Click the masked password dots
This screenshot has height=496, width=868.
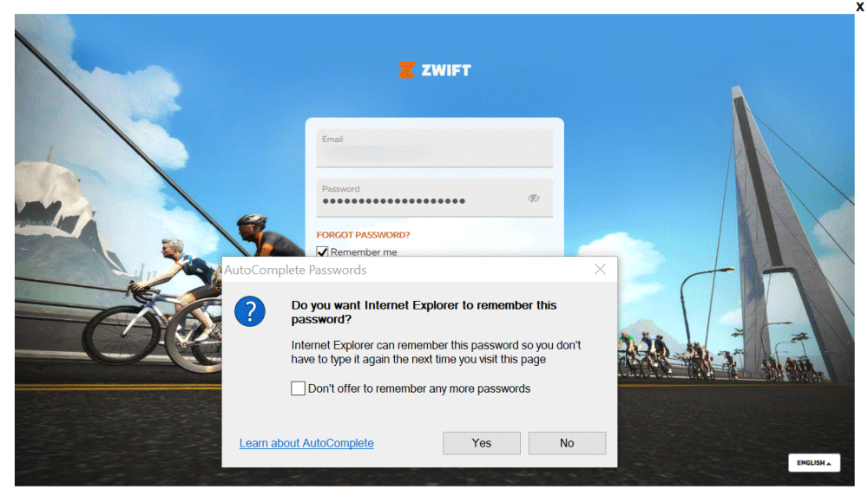coord(394,201)
